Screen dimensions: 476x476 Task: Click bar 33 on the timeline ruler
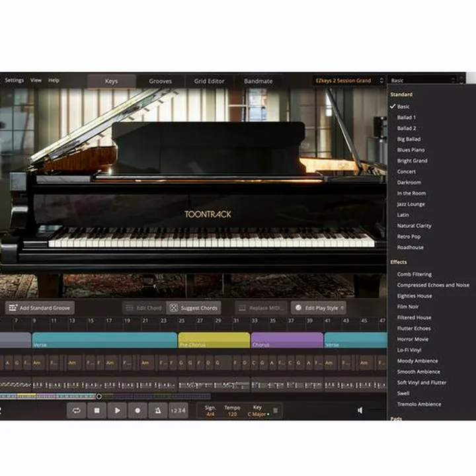coord(255,321)
